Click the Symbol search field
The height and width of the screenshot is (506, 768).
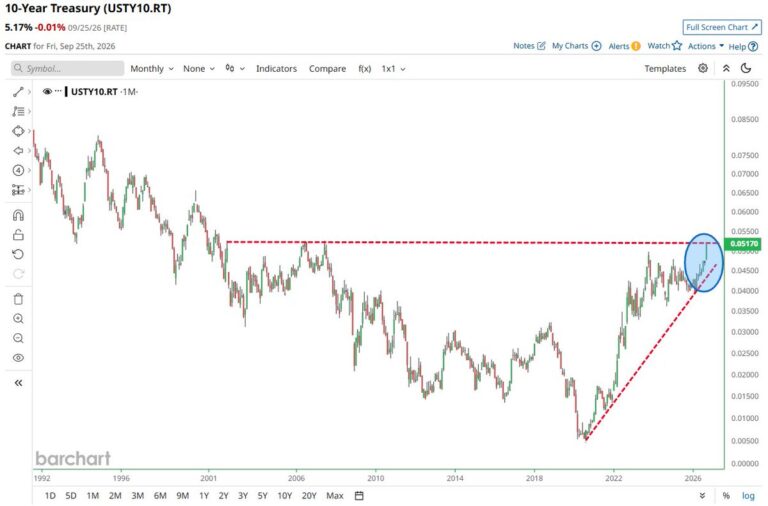[68, 68]
